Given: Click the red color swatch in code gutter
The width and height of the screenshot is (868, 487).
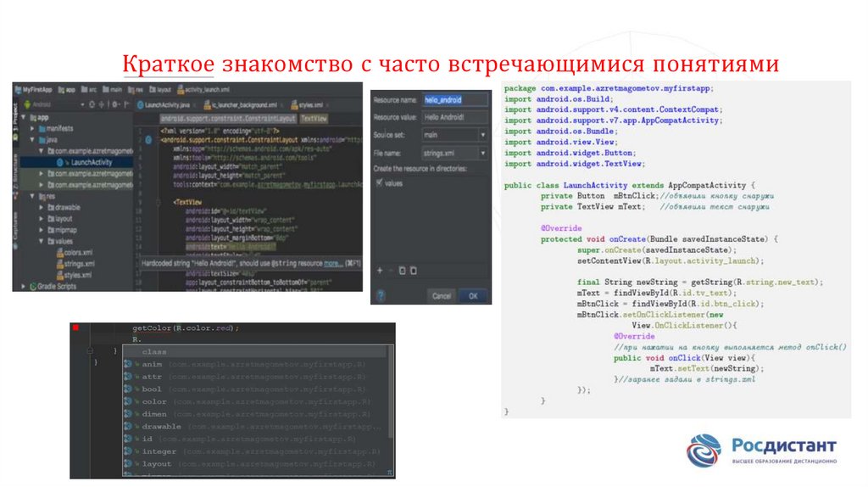Looking at the screenshot, I should (x=75, y=327).
